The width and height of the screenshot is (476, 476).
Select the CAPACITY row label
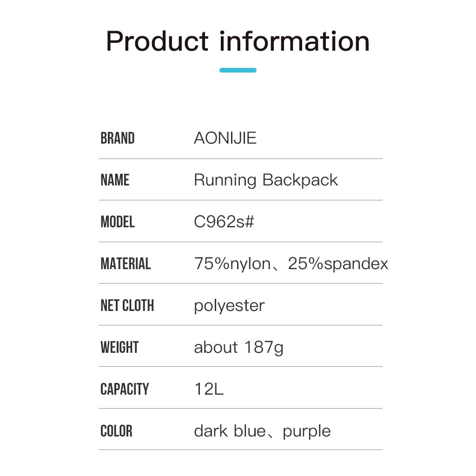click(125, 389)
